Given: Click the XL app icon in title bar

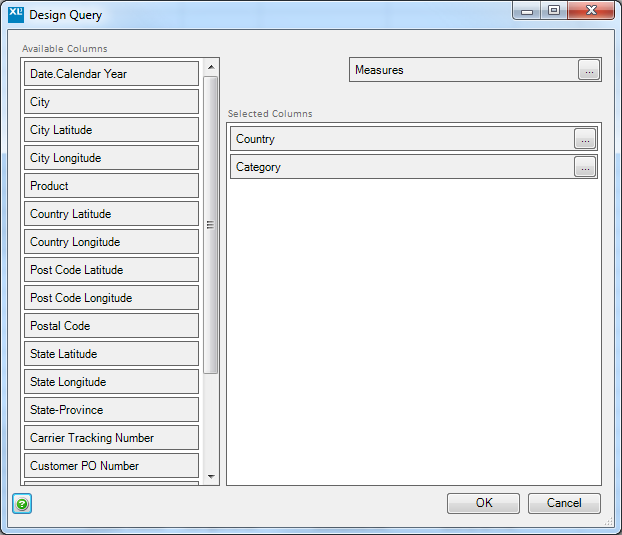Looking at the screenshot, I should (x=15, y=15).
